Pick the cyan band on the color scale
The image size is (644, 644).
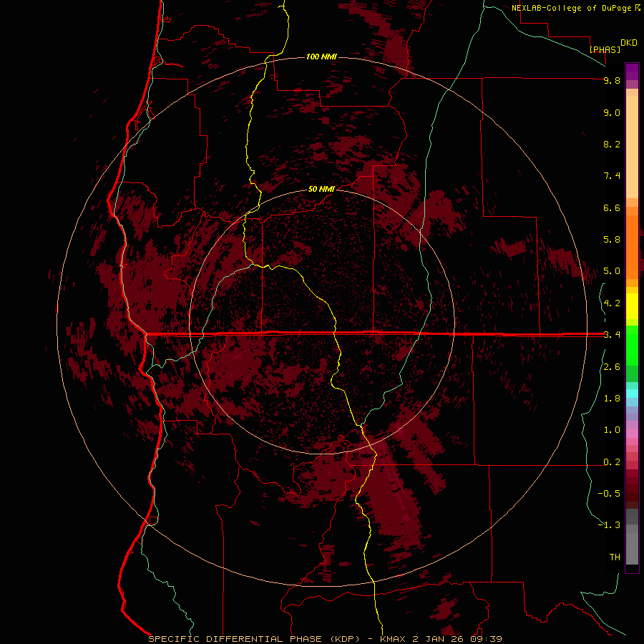[632, 394]
